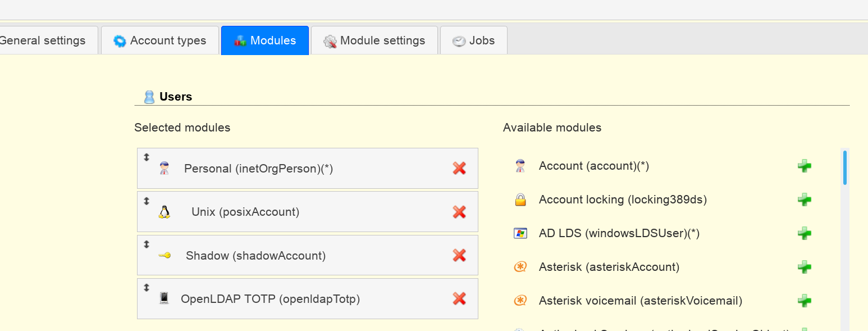
Task: Remove the Shadow (shadowAccount) module
Action: pos(459,256)
